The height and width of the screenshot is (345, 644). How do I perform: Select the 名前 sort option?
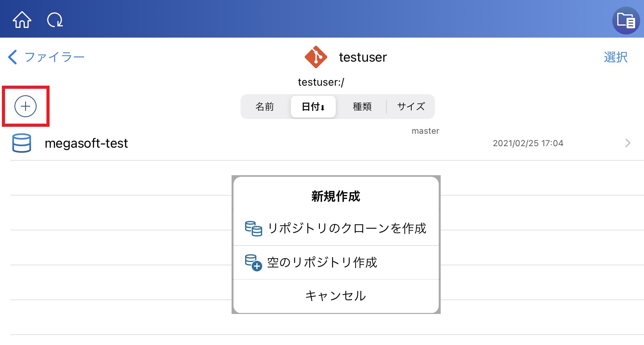265,106
